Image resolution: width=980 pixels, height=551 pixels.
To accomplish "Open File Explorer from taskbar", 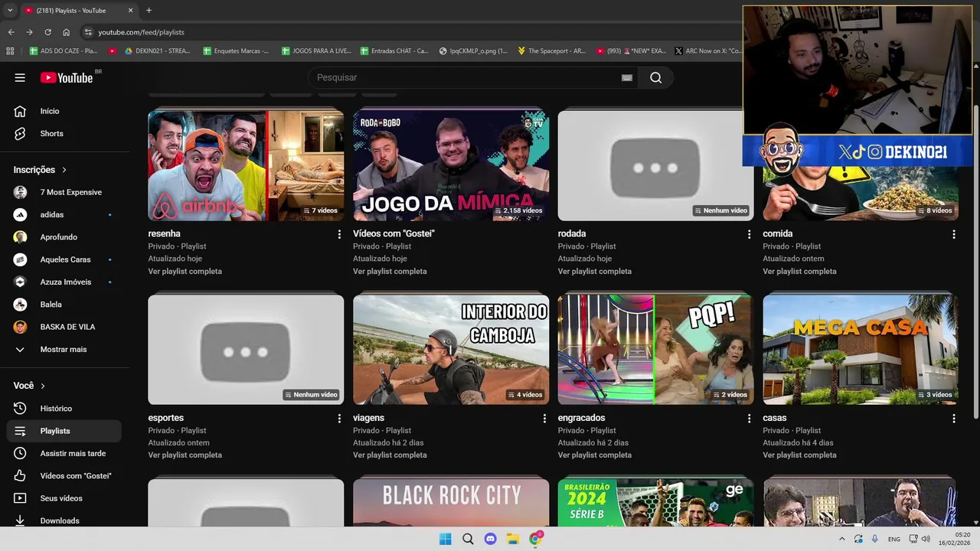I will pos(512,539).
